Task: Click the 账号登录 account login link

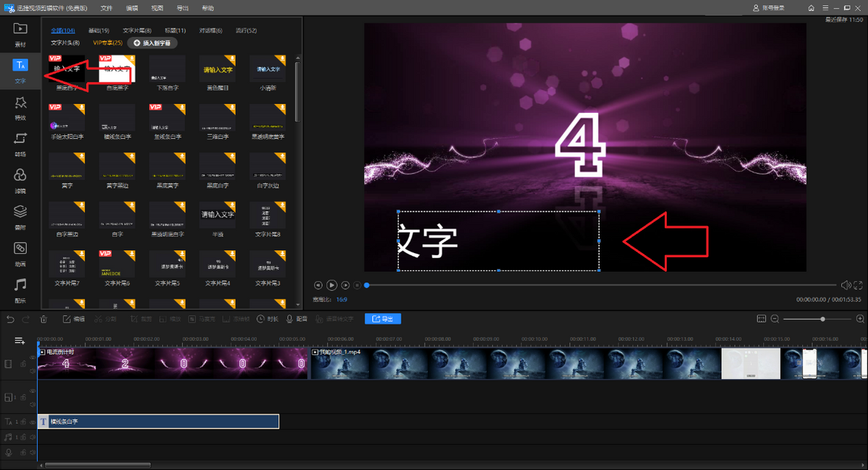Action: (770, 7)
